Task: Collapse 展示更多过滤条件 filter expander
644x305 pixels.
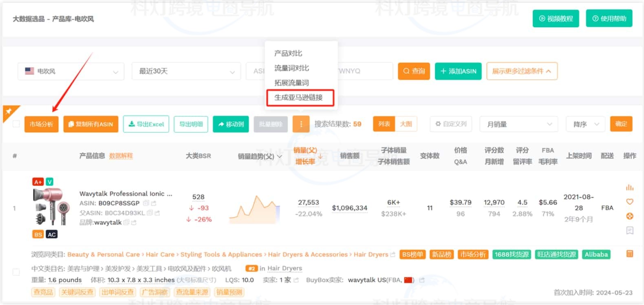Action: (x=522, y=71)
